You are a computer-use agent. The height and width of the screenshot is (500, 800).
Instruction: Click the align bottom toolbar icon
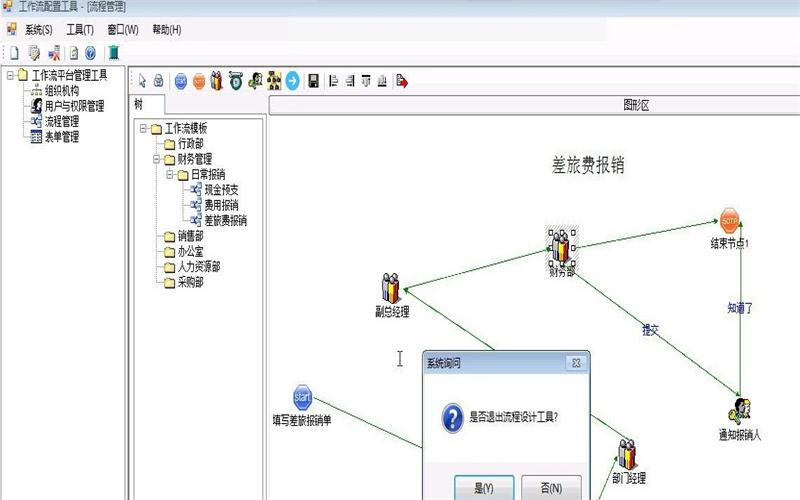click(382, 81)
